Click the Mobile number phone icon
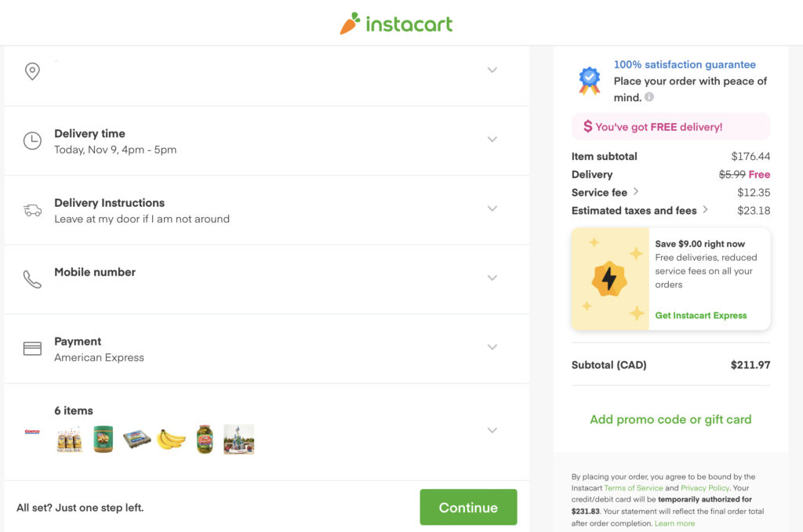This screenshot has width=803, height=532. [x=32, y=280]
